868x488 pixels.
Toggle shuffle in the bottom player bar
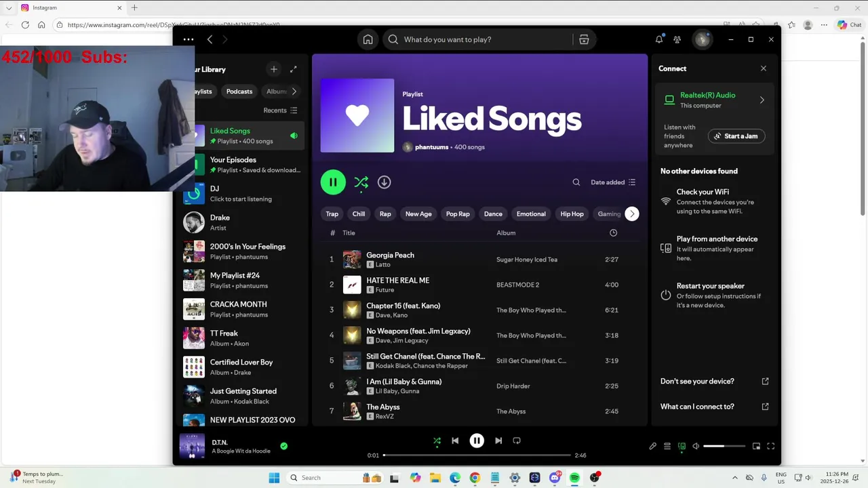pyautogui.click(x=437, y=441)
